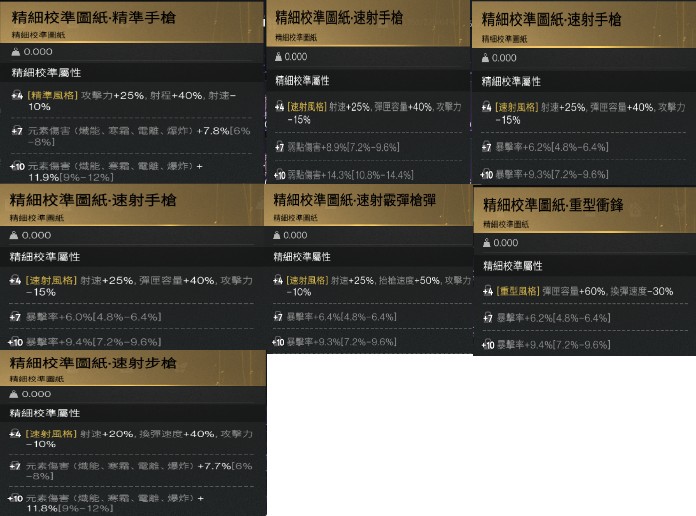Click the [重型風格] tag text

point(518,291)
